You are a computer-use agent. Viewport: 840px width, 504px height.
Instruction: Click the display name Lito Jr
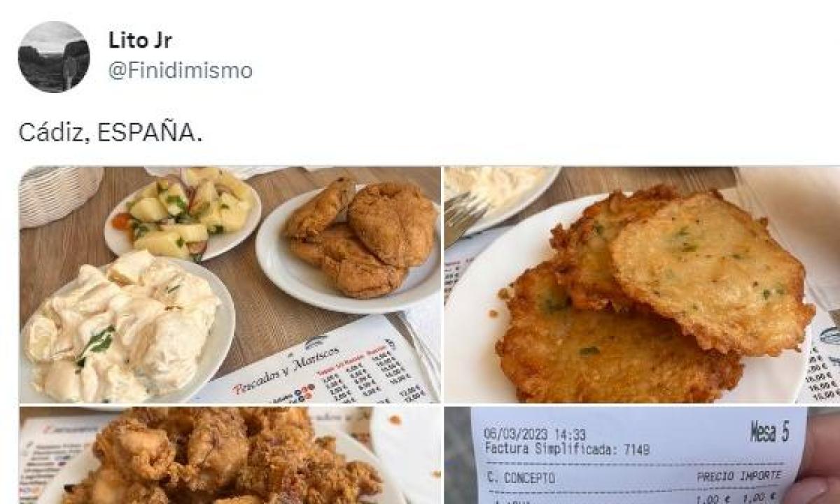[140, 41]
